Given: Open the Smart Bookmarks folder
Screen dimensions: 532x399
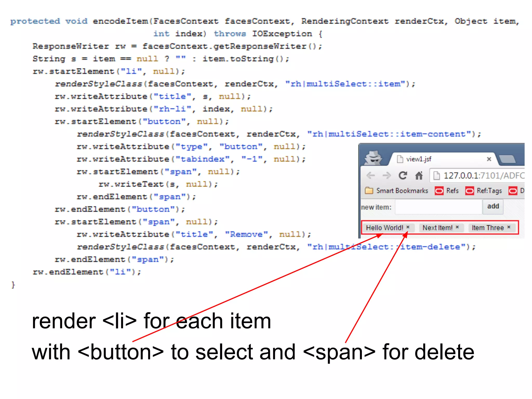Looking at the screenshot, I should click(396, 191).
